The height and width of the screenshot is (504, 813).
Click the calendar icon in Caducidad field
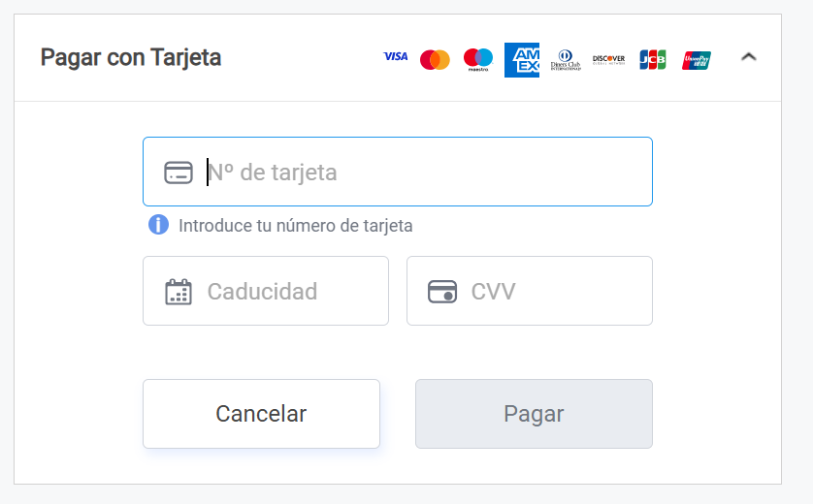pyautogui.click(x=178, y=292)
